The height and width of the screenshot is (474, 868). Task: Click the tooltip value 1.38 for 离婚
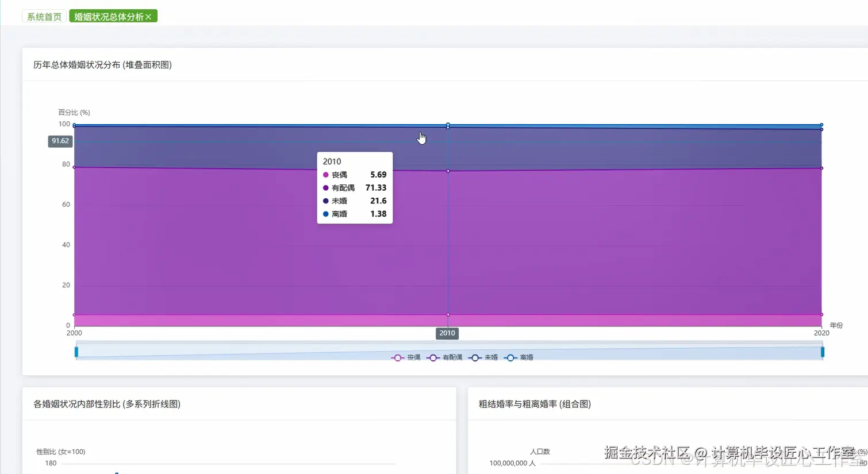point(378,214)
